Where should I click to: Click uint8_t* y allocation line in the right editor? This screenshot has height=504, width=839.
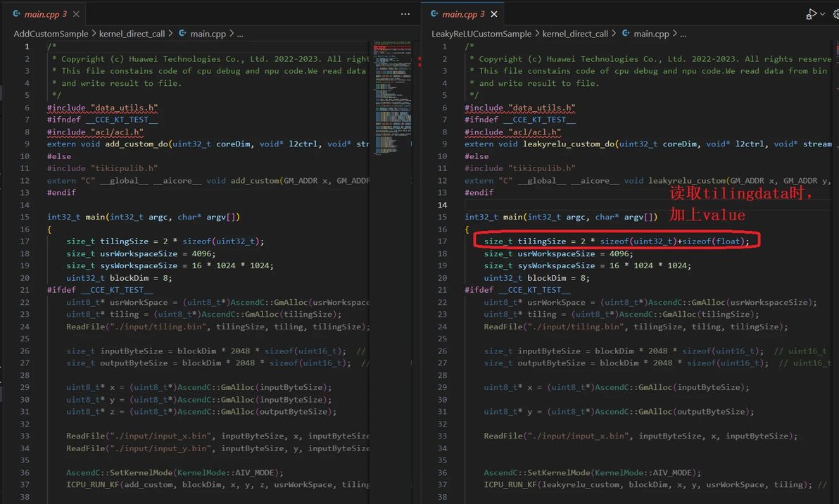coord(619,412)
